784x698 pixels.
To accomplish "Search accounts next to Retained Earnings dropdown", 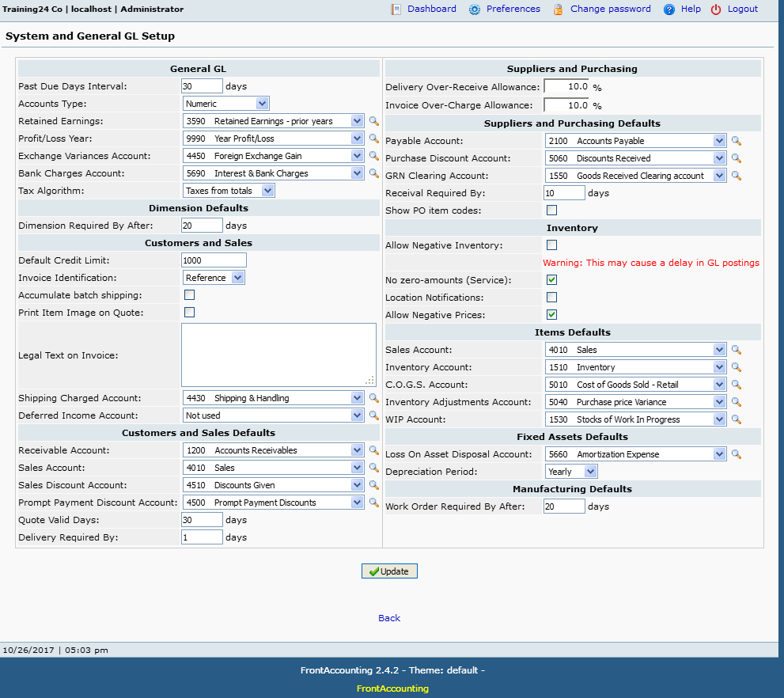I will (x=373, y=121).
